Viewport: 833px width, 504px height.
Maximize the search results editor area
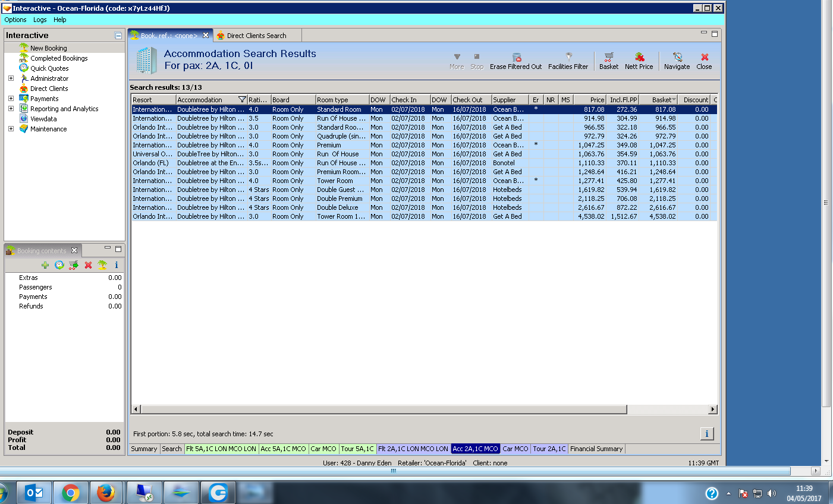715,34
